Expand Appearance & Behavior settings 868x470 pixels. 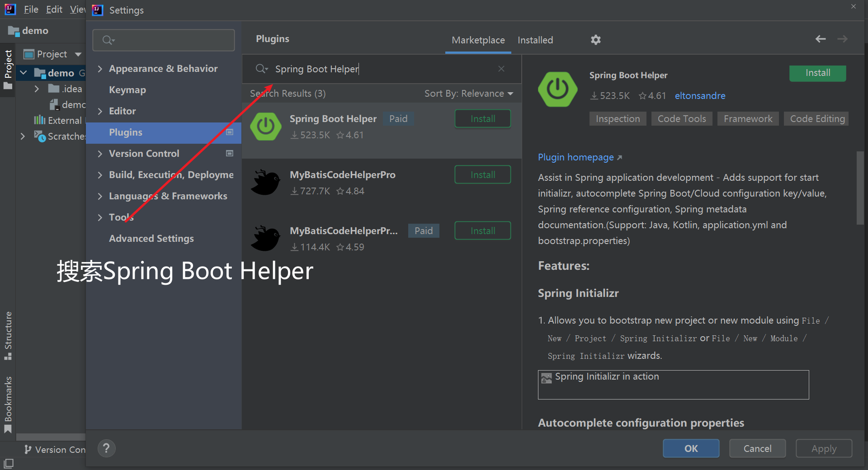coord(100,69)
